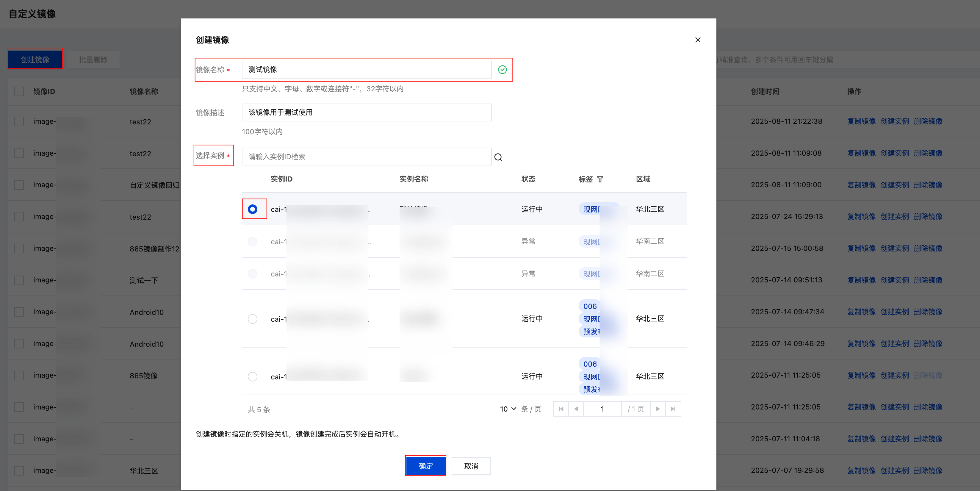Select the fourth instance row radio button
Viewport: 980px width, 491px height.
coord(252,319)
